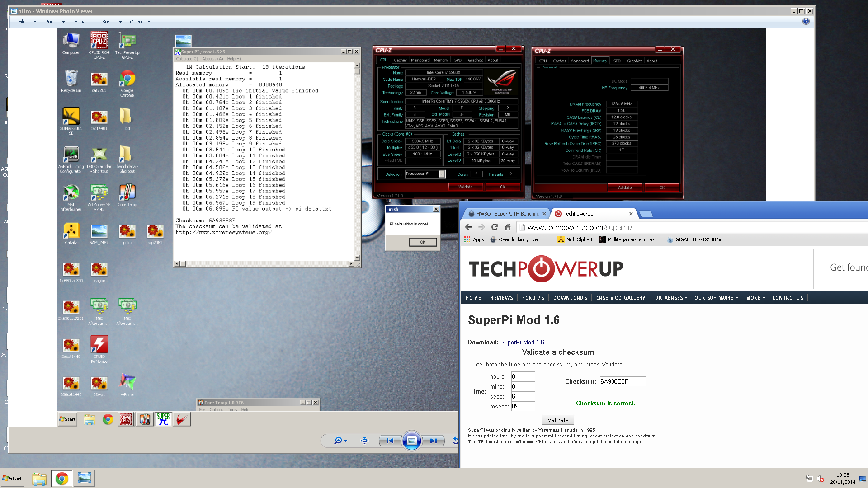
Task: Click OK in PI calculation done dialog
Action: [423, 242]
